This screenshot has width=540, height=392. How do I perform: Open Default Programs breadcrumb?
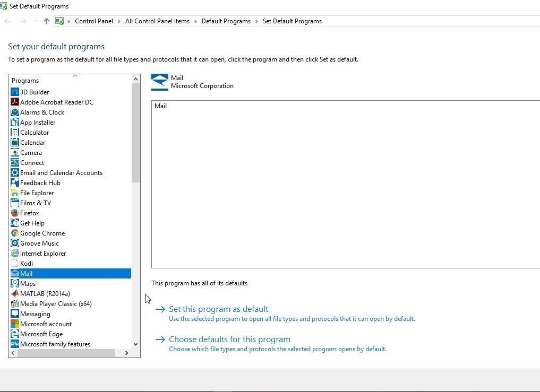coord(226,21)
